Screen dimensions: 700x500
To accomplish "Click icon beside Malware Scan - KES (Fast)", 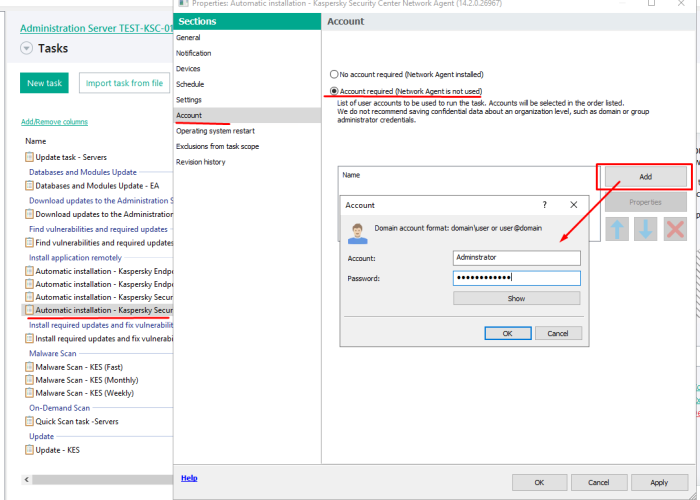I will [x=29, y=367].
